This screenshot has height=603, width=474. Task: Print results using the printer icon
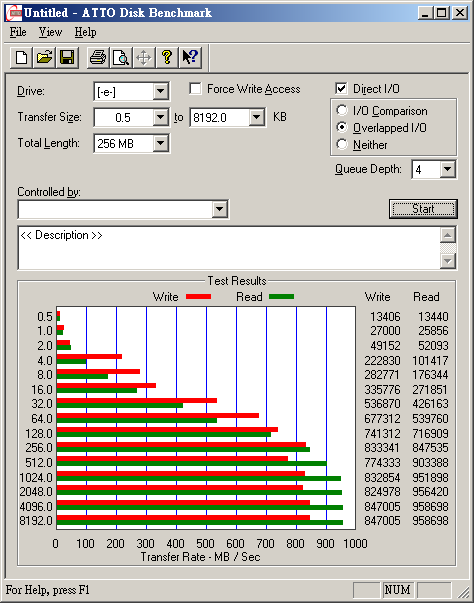click(98, 58)
